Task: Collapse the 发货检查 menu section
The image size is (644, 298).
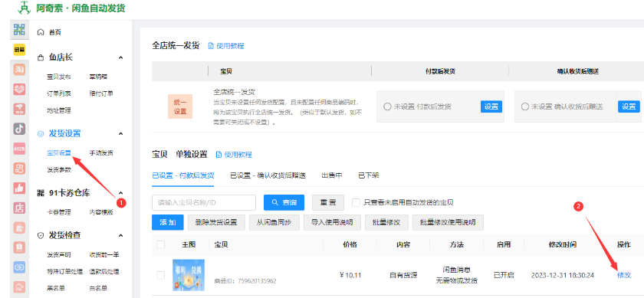Action: [120, 236]
